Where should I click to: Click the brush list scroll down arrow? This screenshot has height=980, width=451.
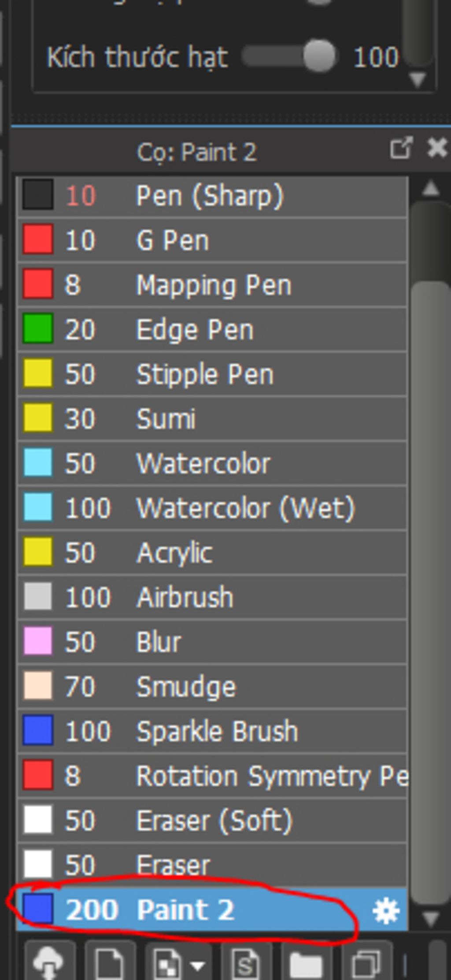430,919
